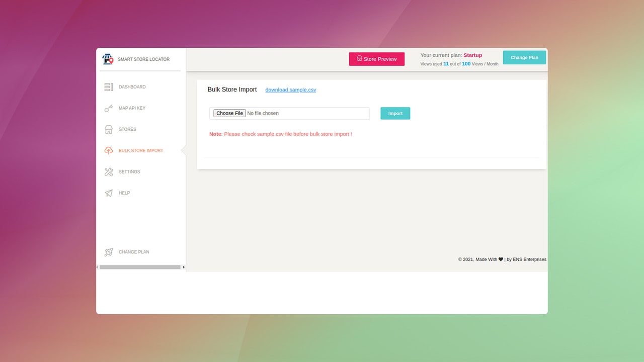
Task: Click the Bulk Store Import cloud icon
Action: 109,150
